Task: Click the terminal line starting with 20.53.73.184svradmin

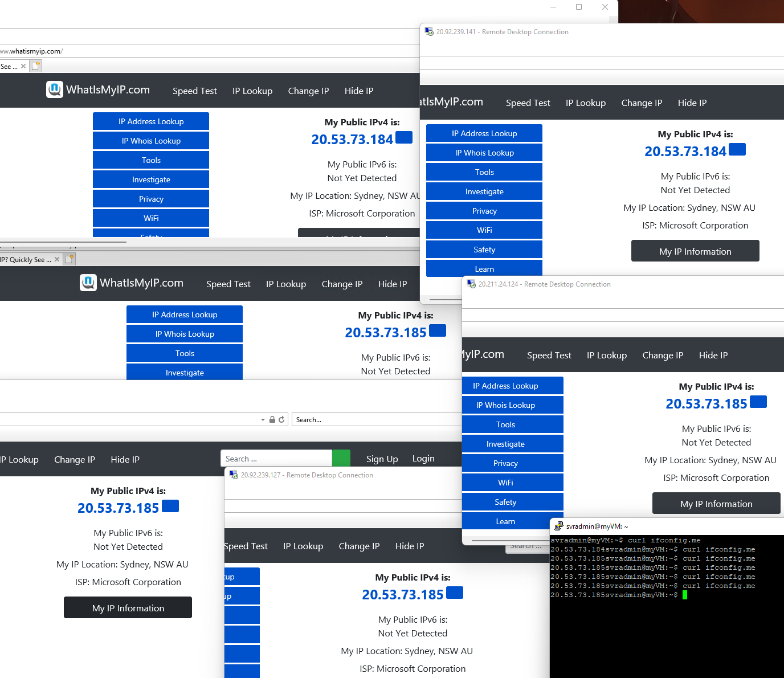Action: pyautogui.click(x=653, y=549)
